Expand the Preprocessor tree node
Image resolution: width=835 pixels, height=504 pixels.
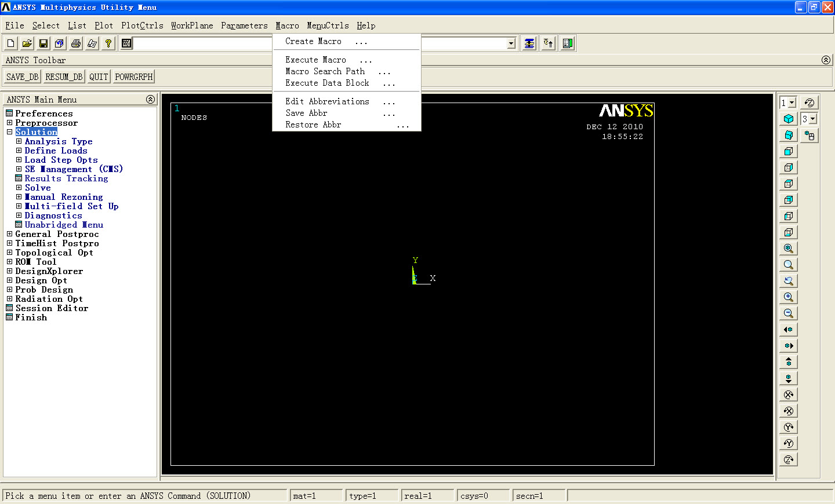click(x=9, y=123)
